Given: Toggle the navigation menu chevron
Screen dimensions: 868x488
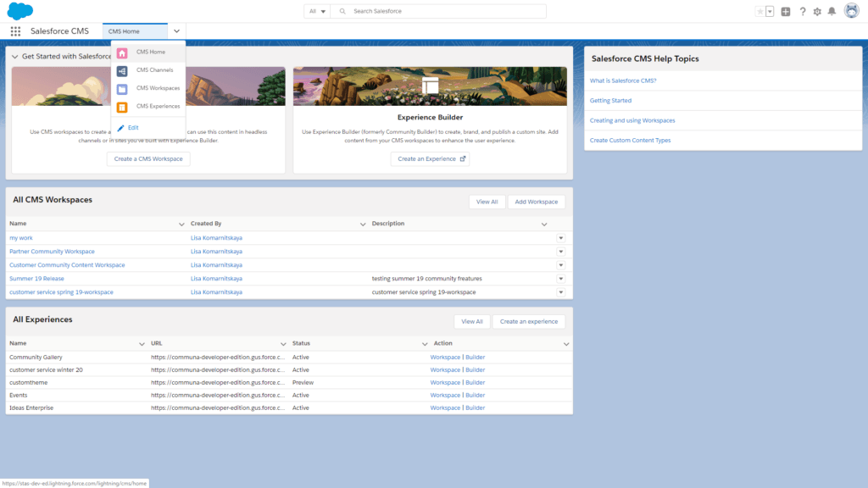Looking at the screenshot, I should click(176, 31).
